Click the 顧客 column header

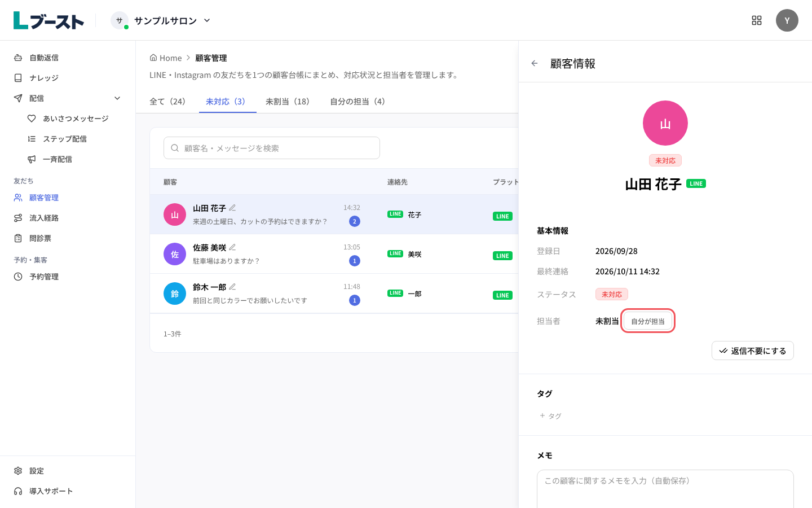pyautogui.click(x=170, y=182)
